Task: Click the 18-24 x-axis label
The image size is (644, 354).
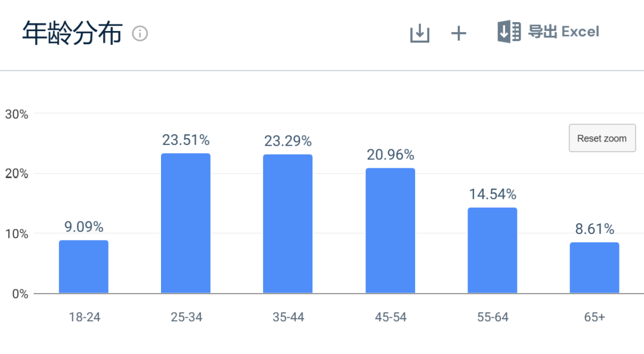Action: pos(83,317)
